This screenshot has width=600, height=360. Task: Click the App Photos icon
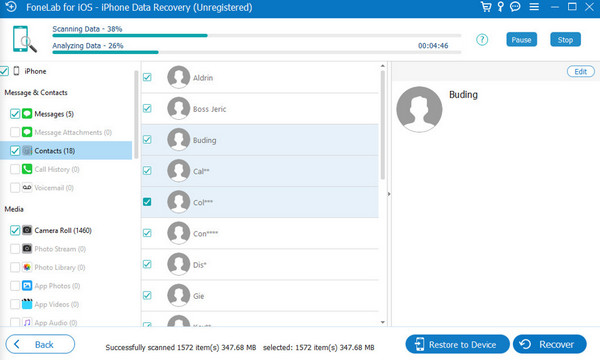27,285
